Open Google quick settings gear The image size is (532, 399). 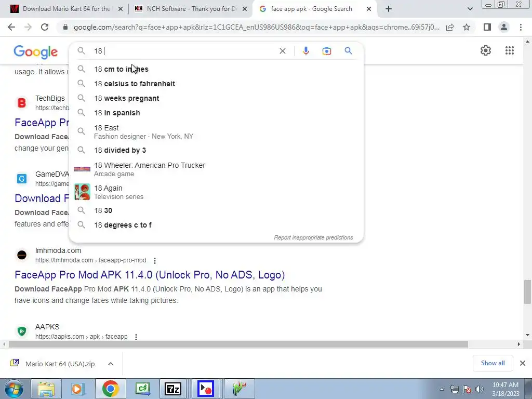(486, 50)
